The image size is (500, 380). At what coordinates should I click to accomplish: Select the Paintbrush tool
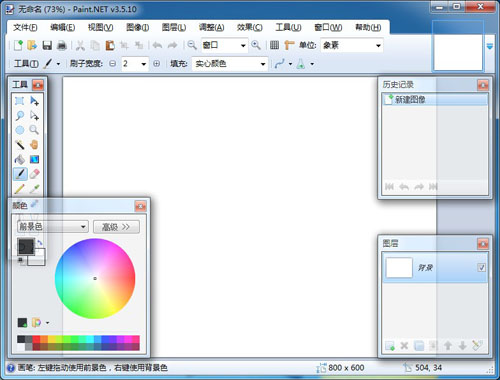(20, 174)
